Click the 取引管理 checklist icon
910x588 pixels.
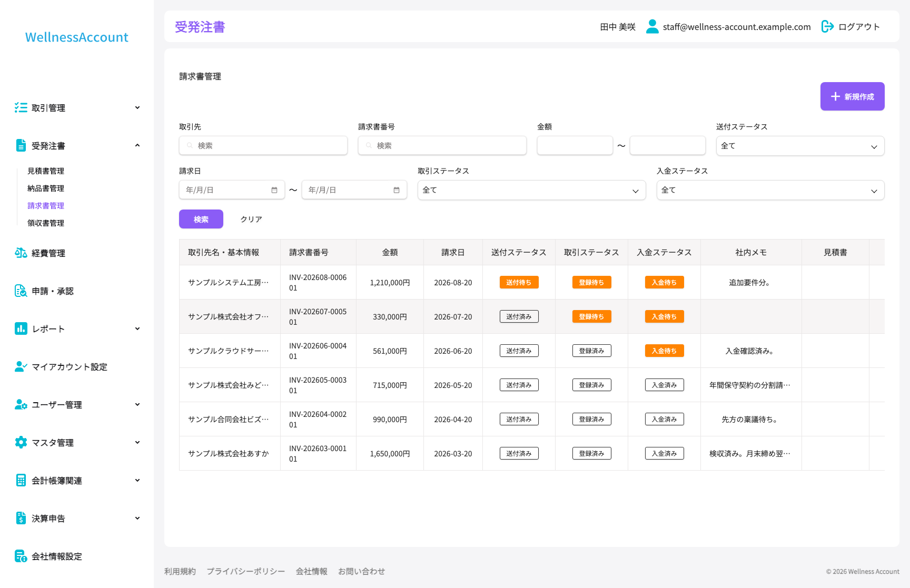pos(21,108)
